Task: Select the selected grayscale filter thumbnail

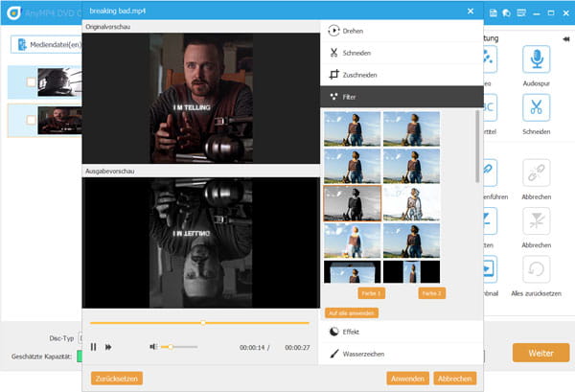Action: [x=352, y=203]
